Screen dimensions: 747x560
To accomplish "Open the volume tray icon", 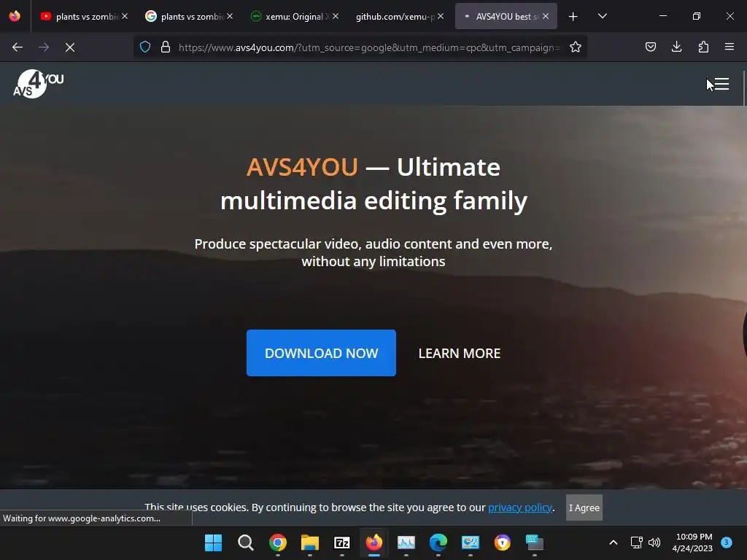I will [654, 542].
